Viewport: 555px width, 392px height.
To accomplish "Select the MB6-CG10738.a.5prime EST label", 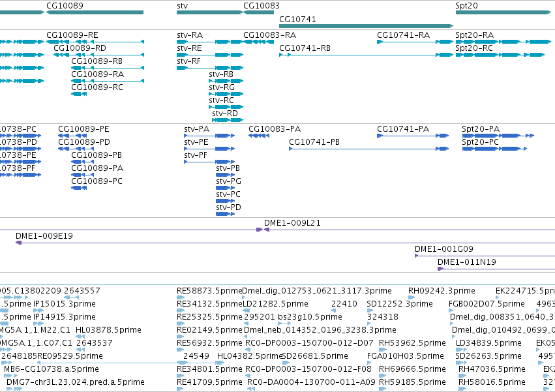I will [52, 369].
